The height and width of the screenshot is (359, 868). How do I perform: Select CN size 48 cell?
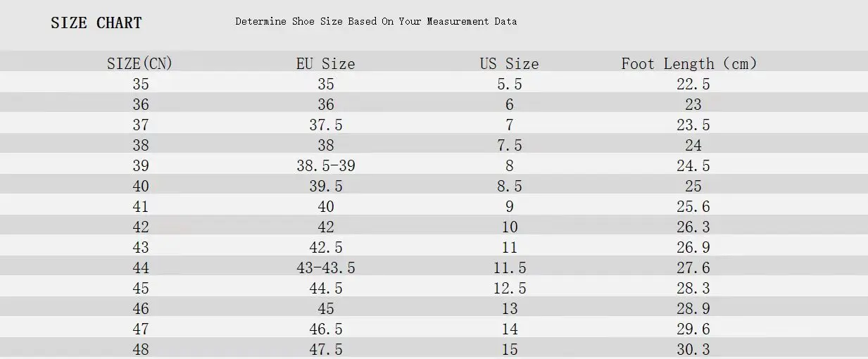tap(141, 349)
